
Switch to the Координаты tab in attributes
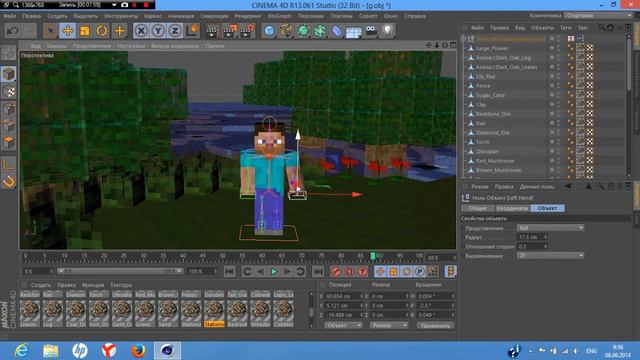(512, 208)
